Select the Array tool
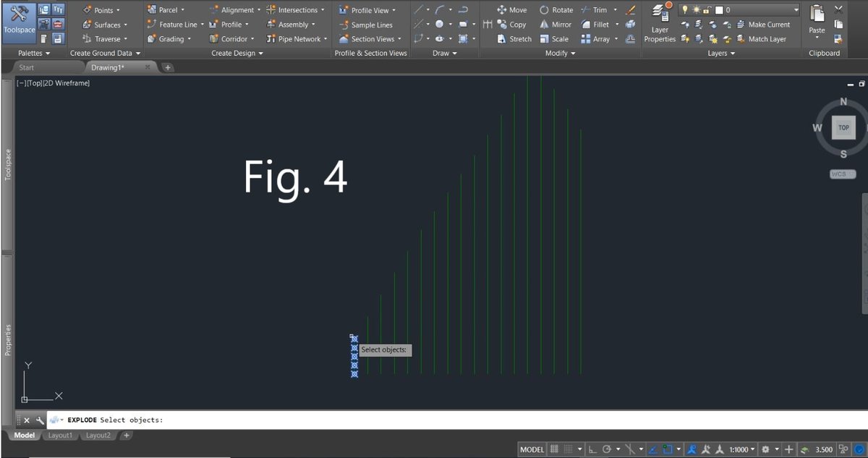 (595, 39)
